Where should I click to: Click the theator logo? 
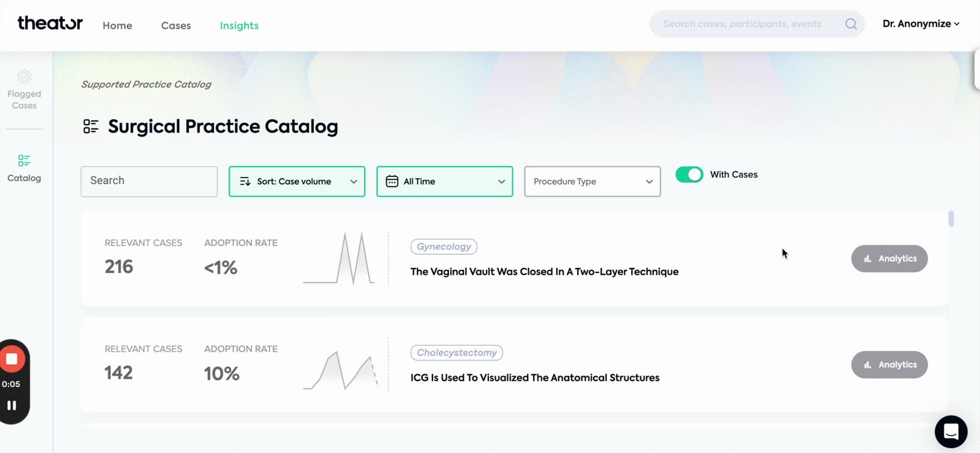50,24
